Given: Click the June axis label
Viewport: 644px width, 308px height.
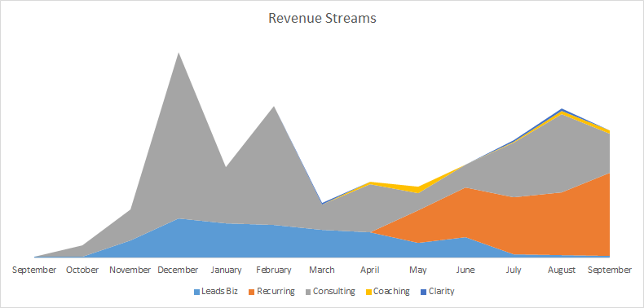Looking at the screenshot, I should click(x=465, y=271).
